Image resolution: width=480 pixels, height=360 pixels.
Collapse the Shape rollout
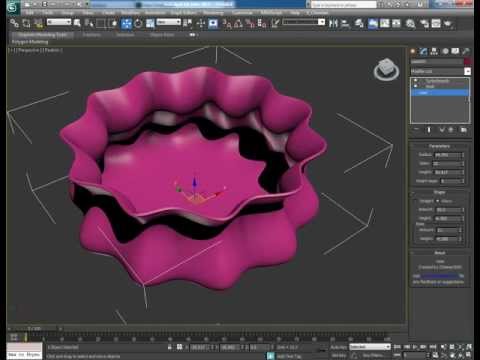point(439,192)
